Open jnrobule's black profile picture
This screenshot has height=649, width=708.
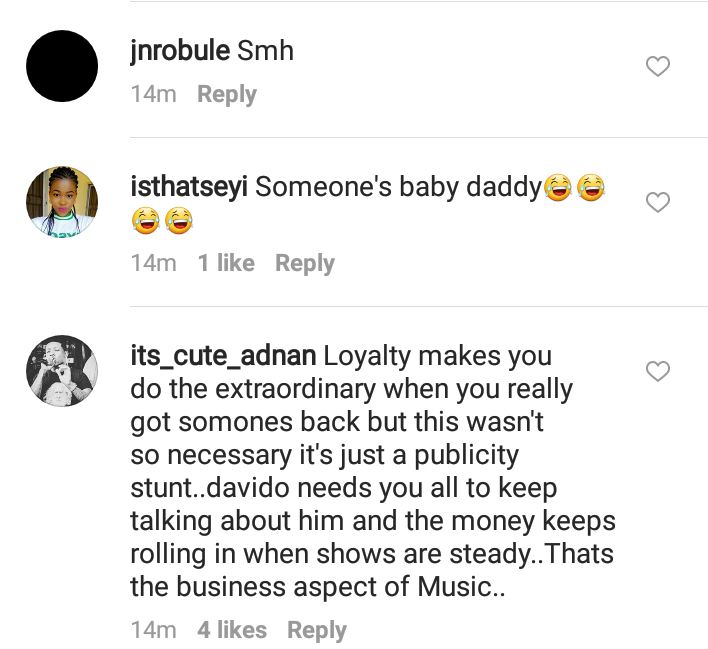coord(62,66)
